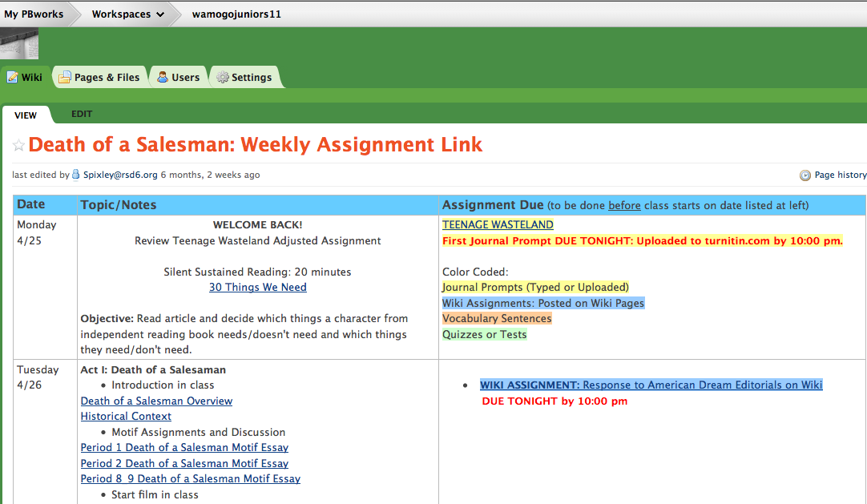This screenshot has height=504, width=867.
Task: Open the 30 Things We Need link
Action: (257, 287)
